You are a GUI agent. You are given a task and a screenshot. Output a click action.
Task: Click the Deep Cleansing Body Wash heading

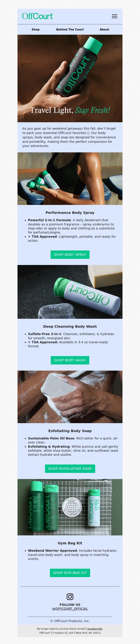(x=70, y=326)
